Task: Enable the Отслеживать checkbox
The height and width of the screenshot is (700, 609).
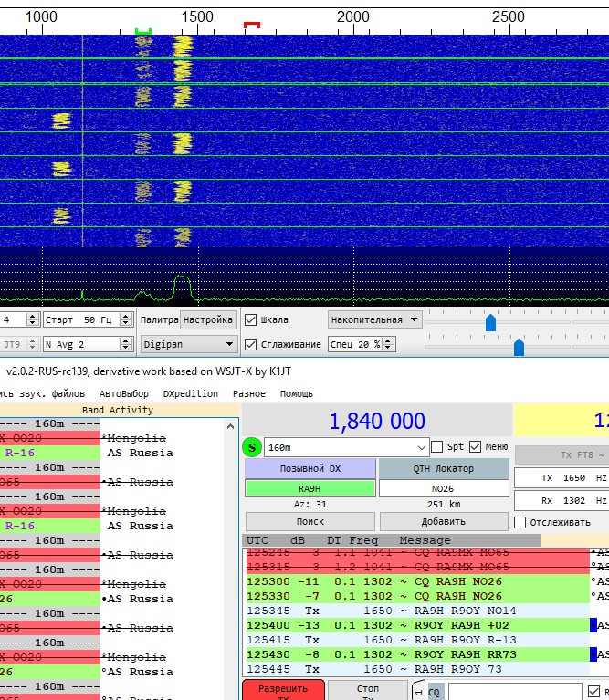Action: (x=520, y=522)
